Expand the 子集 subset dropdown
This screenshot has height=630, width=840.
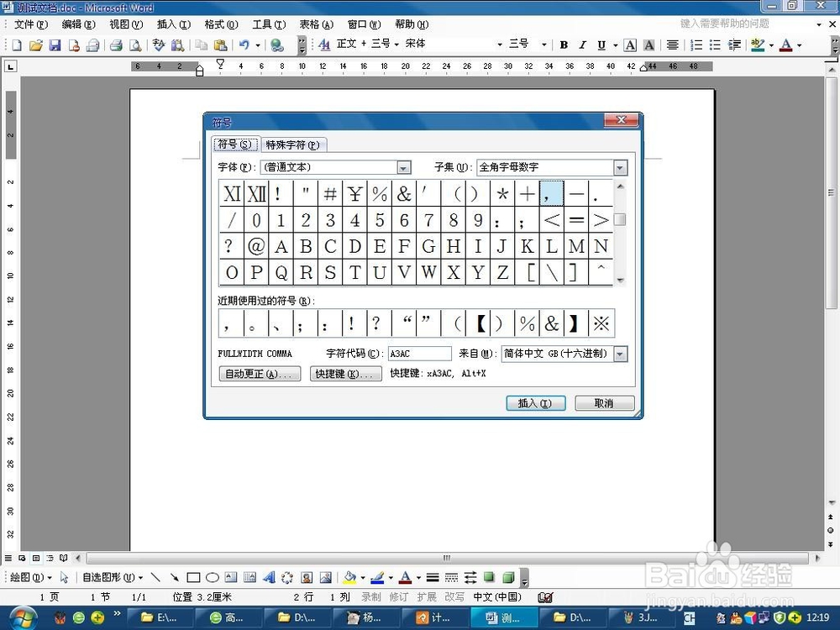pyautogui.click(x=620, y=168)
